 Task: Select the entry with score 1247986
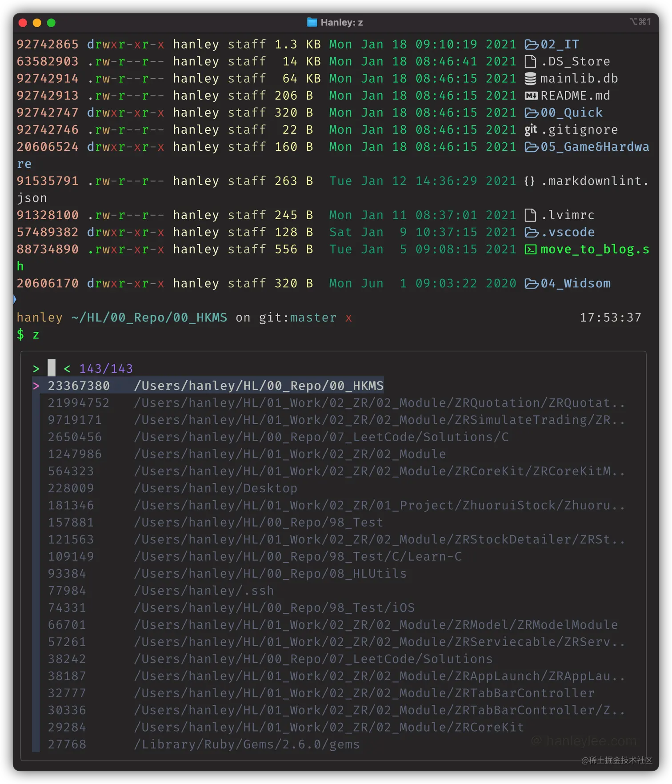click(x=247, y=454)
